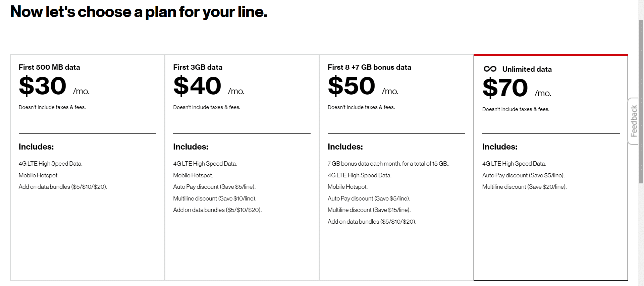Viewport: 644px width, 286px height.
Task: Click 'Multiline discount (Save $10/line)' text
Action: [x=215, y=198]
